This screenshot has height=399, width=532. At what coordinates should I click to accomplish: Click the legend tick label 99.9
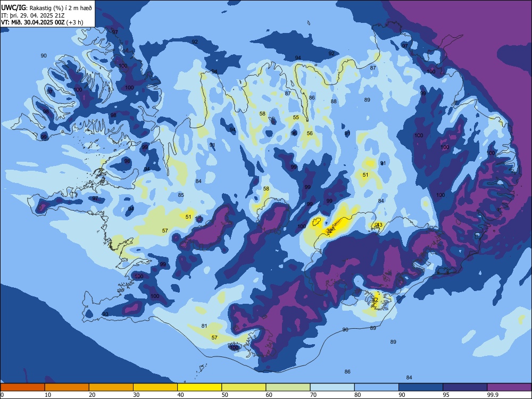click(493, 395)
